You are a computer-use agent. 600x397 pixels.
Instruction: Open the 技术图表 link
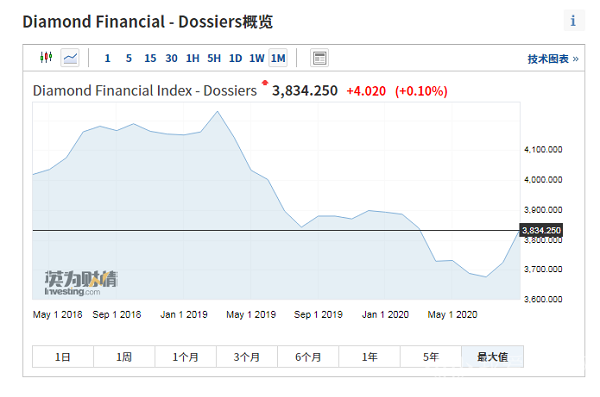point(553,59)
